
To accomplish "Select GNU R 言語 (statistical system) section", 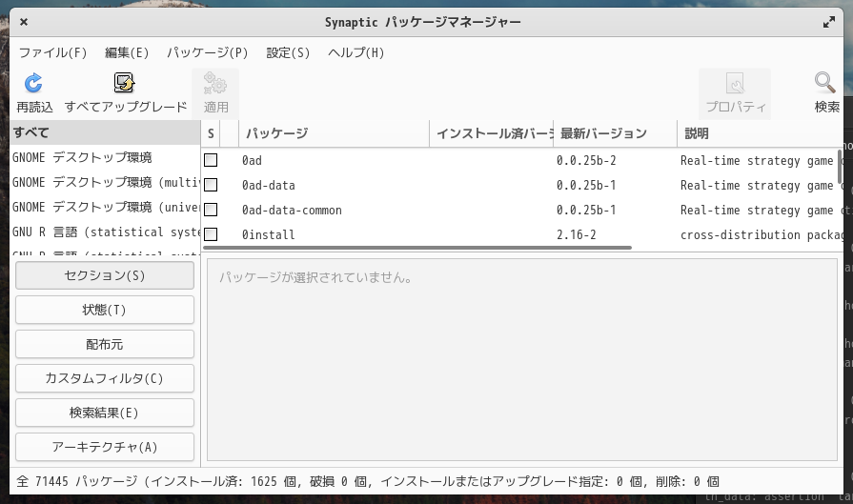I will click(105, 232).
